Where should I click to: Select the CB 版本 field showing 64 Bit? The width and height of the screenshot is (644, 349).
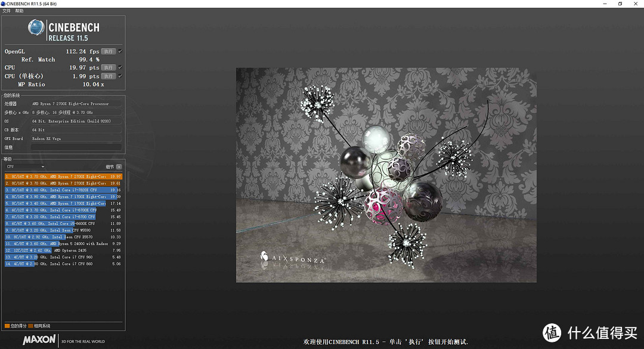(x=76, y=130)
